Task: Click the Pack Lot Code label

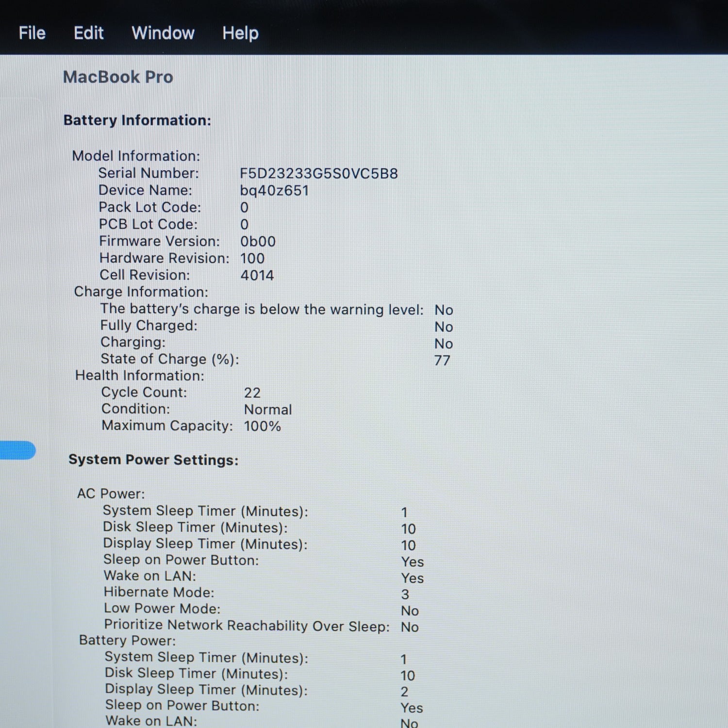Action: 149,207
